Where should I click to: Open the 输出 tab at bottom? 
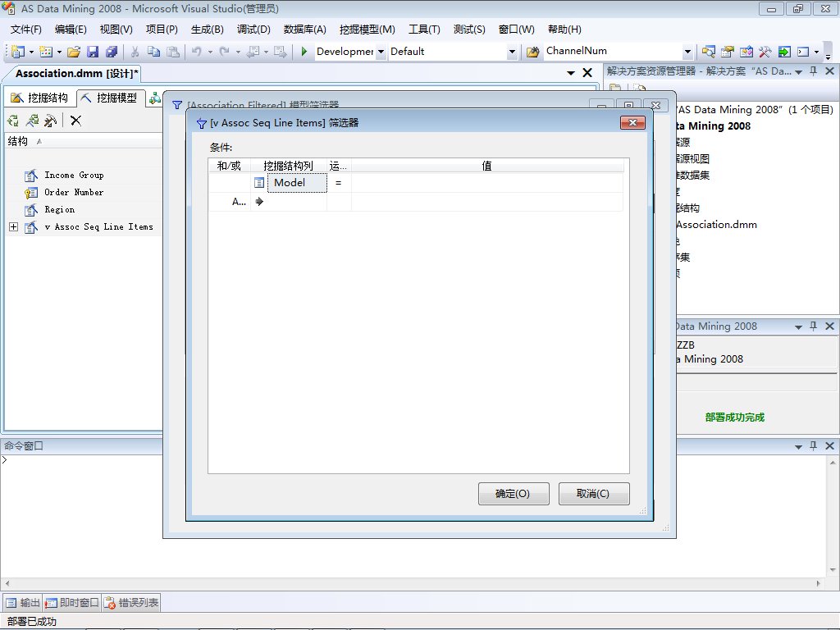click(23, 603)
